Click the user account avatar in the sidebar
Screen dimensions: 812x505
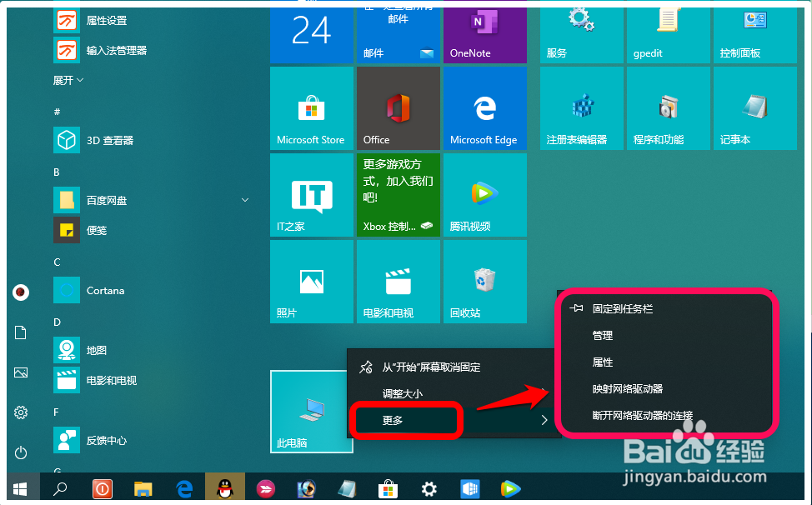[21, 292]
